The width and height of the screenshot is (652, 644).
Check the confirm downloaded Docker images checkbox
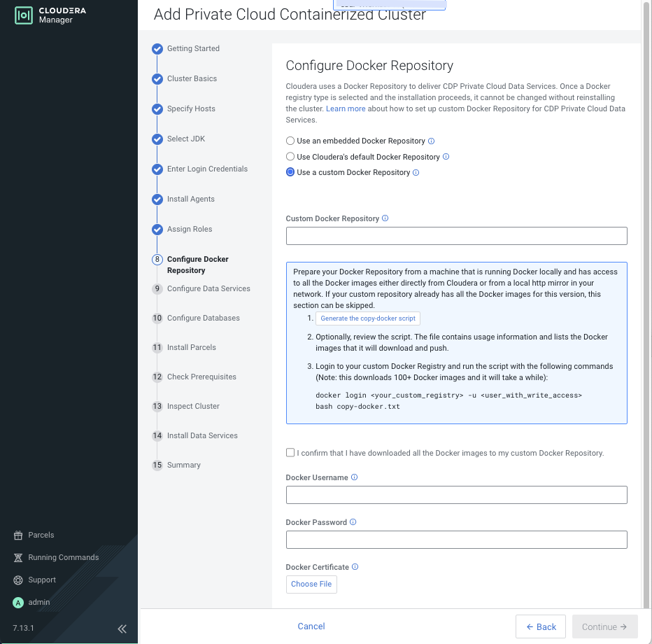290,453
